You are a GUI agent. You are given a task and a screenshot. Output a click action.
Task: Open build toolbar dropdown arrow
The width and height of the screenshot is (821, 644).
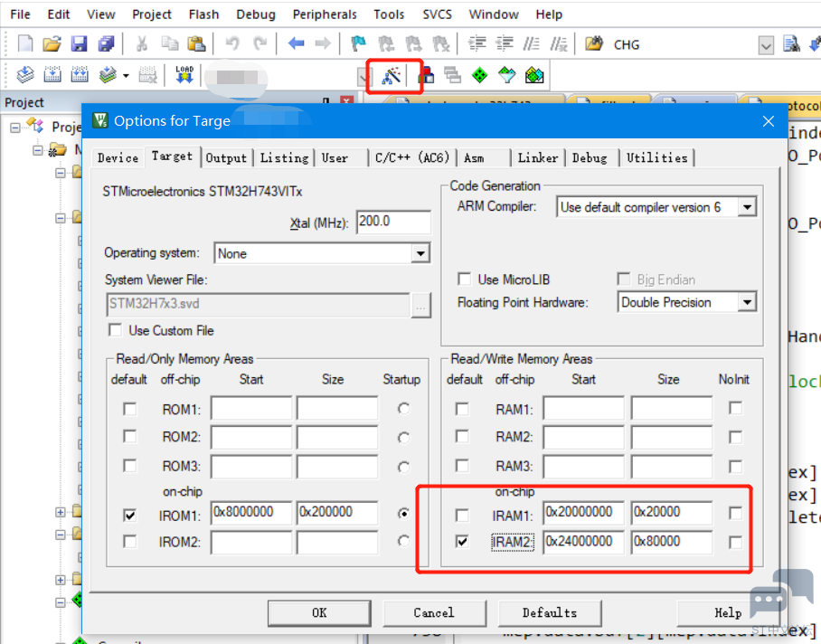126,76
